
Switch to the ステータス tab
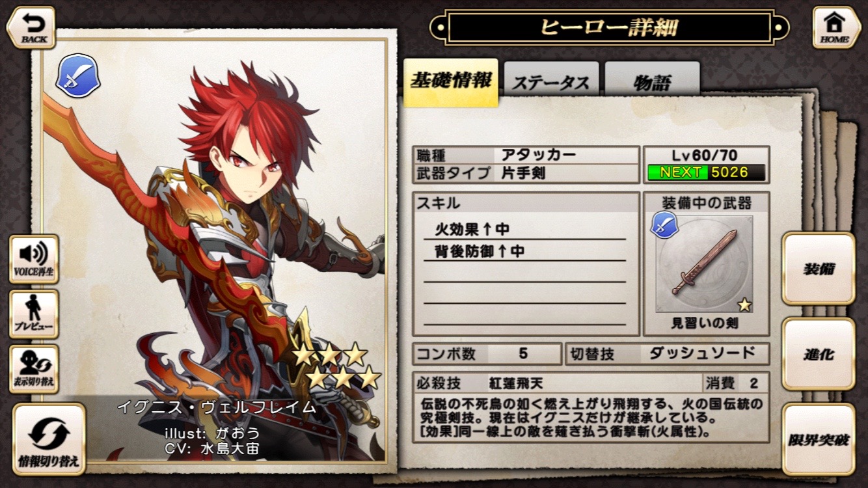click(551, 83)
